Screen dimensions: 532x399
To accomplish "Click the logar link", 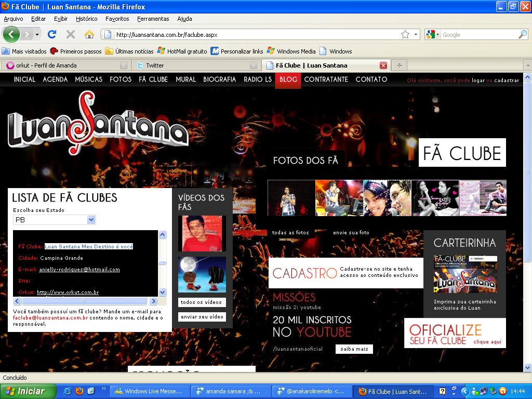I will pyautogui.click(x=478, y=81).
